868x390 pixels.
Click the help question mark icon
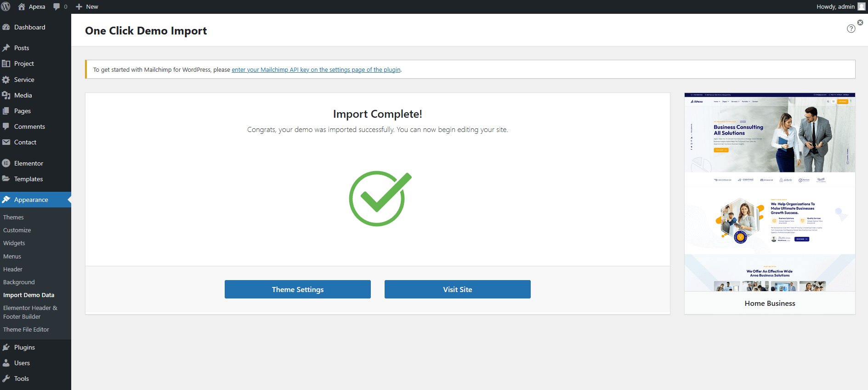[851, 29]
